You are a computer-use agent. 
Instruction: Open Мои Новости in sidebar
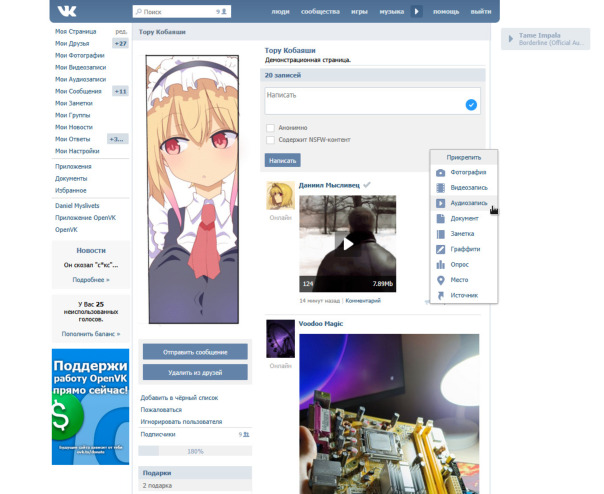point(74,127)
